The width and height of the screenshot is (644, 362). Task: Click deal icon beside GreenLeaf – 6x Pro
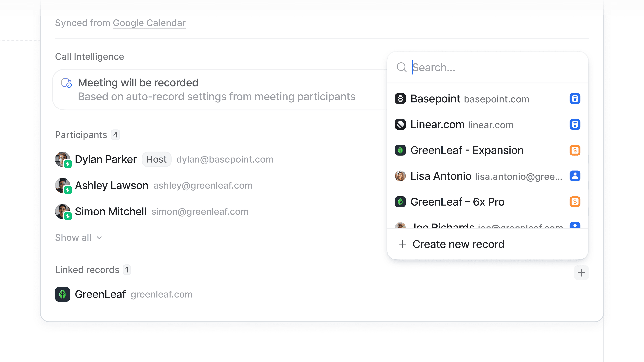pos(575,202)
